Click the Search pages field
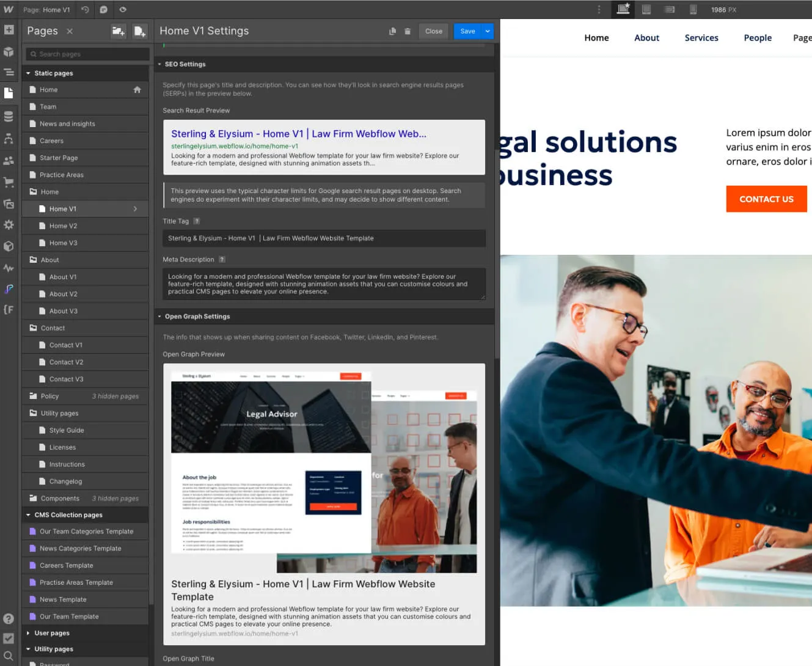This screenshot has width=812, height=666. click(87, 54)
